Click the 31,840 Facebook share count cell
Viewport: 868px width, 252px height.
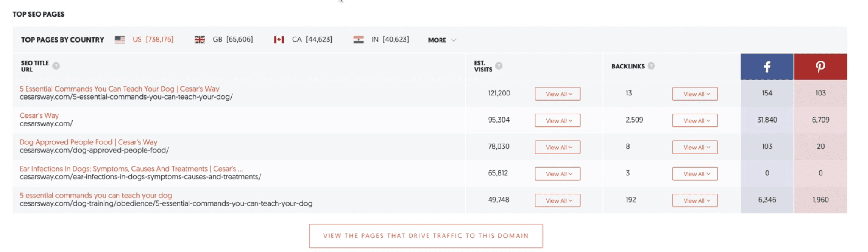tap(766, 120)
